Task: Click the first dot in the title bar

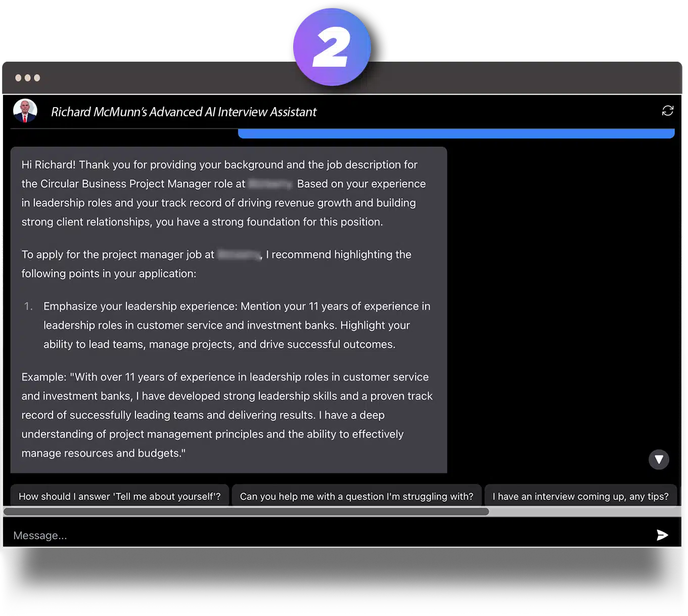Action: pos(18,78)
